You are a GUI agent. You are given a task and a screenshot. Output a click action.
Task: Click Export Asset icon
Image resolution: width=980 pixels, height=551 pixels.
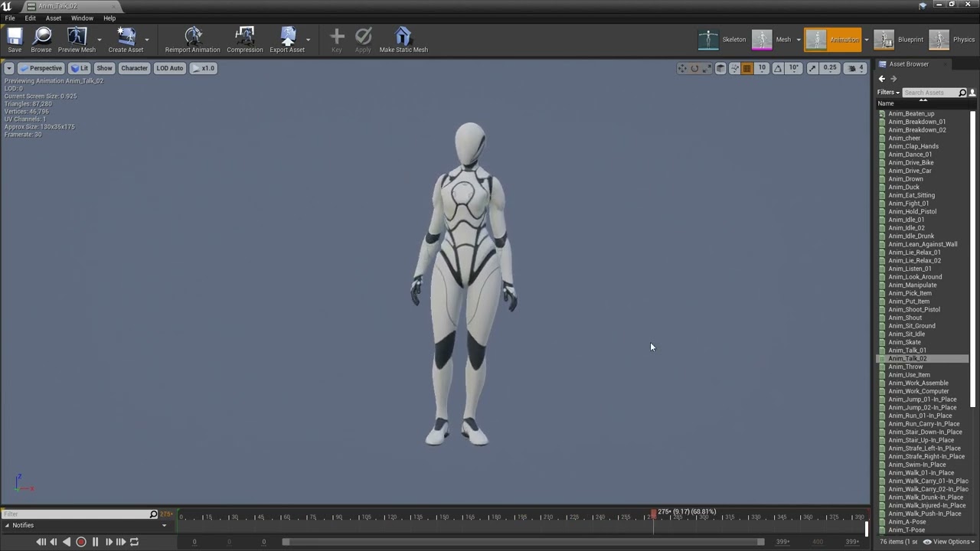pos(288,36)
